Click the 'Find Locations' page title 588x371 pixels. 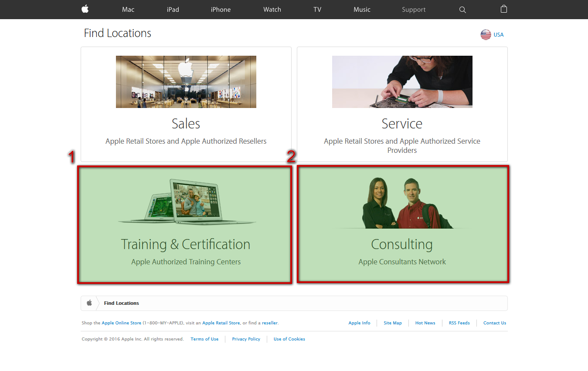[118, 33]
